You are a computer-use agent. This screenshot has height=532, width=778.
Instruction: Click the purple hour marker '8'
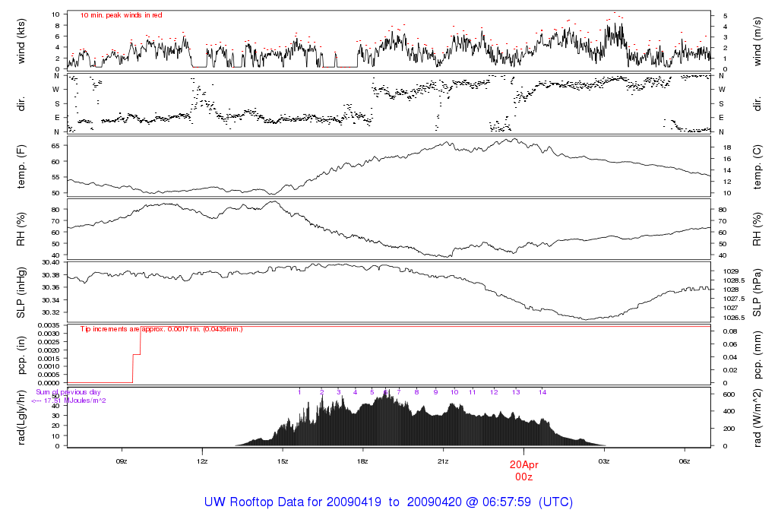pos(417,392)
